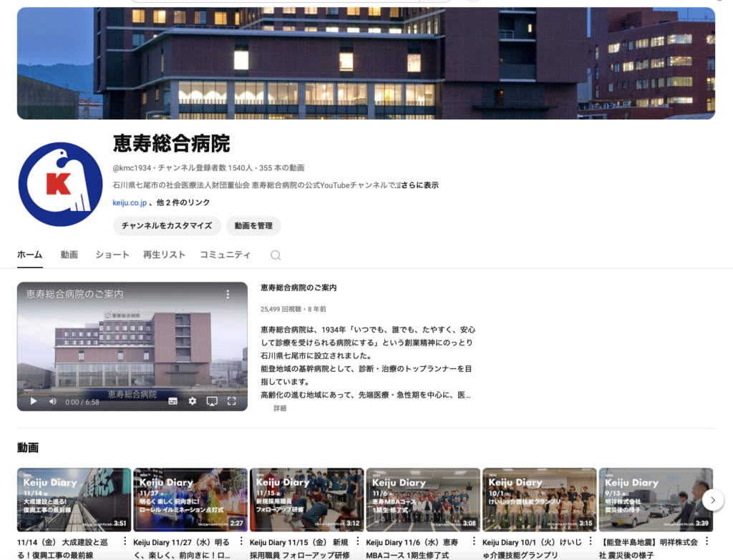733x560 pixels.
Task: Click the 25,499 回視聴 view count
Action: (281, 309)
